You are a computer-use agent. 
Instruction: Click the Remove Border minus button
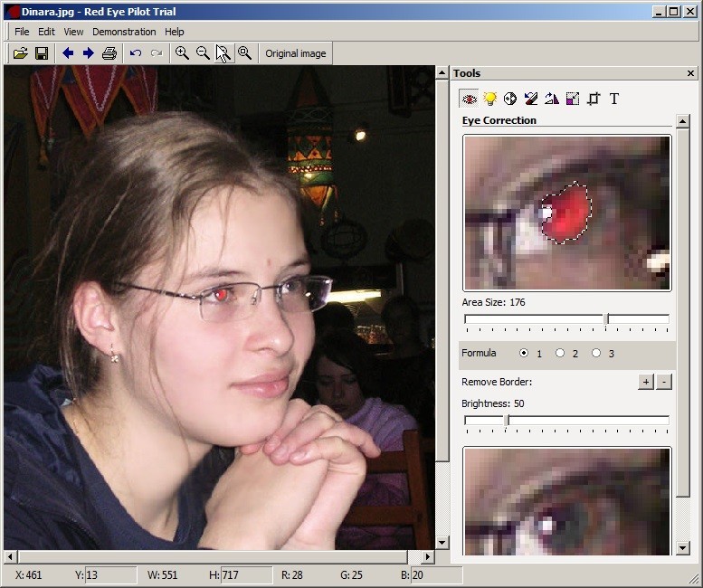tap(664, 382)
